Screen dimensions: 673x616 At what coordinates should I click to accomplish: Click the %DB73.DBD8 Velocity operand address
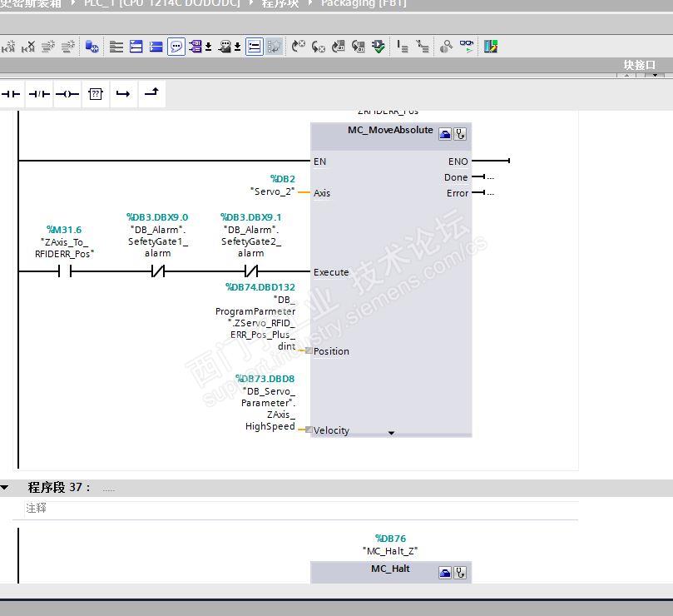pyautogui.click(x=265, y=379)
